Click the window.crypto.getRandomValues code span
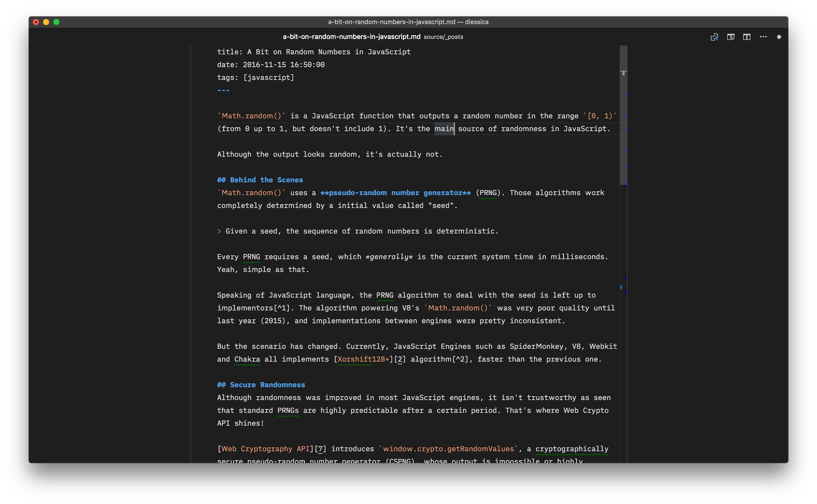817x504 pixels. point(448,449)
